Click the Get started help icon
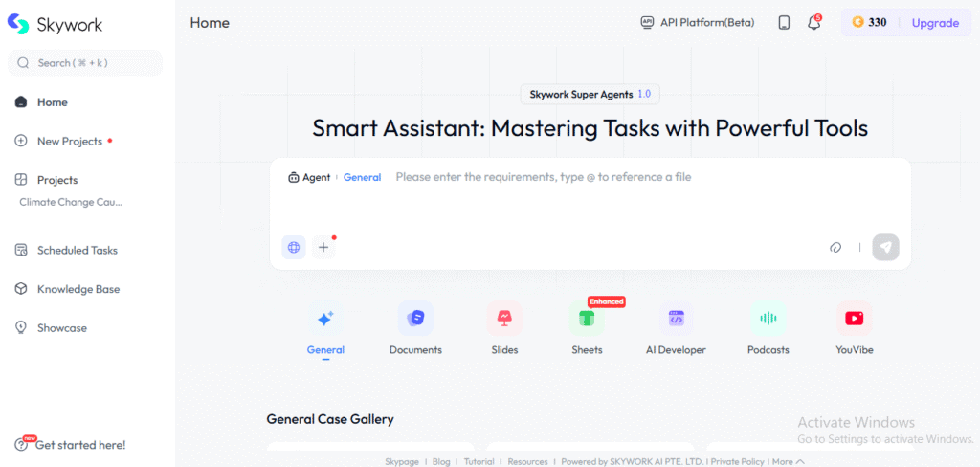Screen dimensions: 980x467 [22, 445]
